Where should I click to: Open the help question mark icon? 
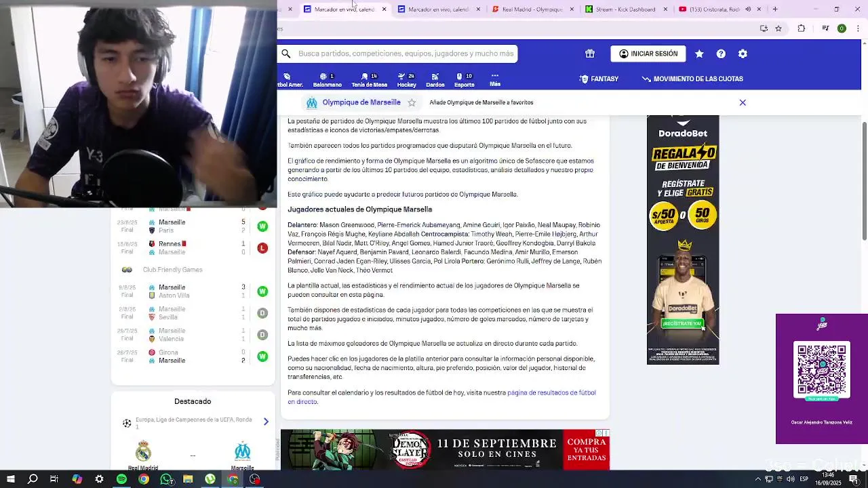(721, 54)
